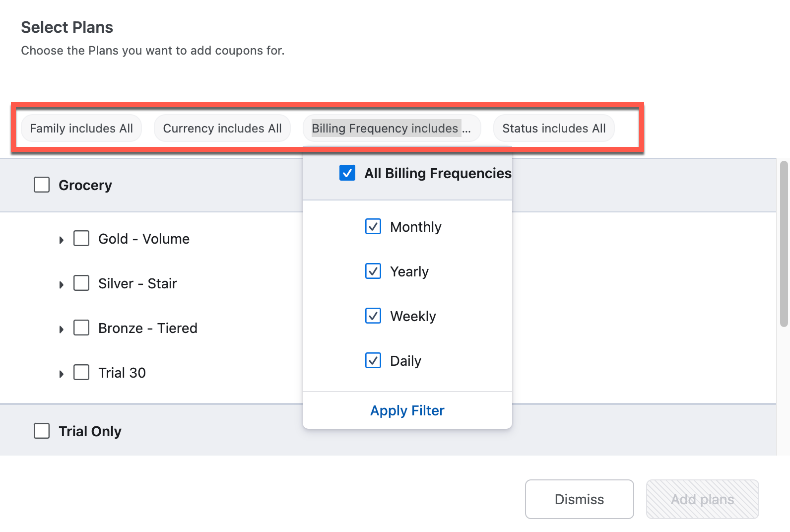Tick the Trial Only family checkbox
790x532 pixels.
(42, 431)
